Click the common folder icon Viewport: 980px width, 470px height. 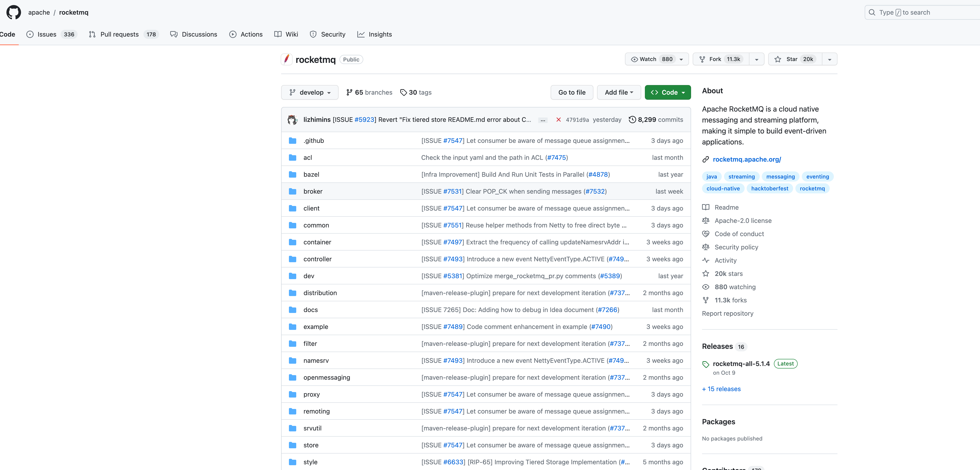[293, 225]
